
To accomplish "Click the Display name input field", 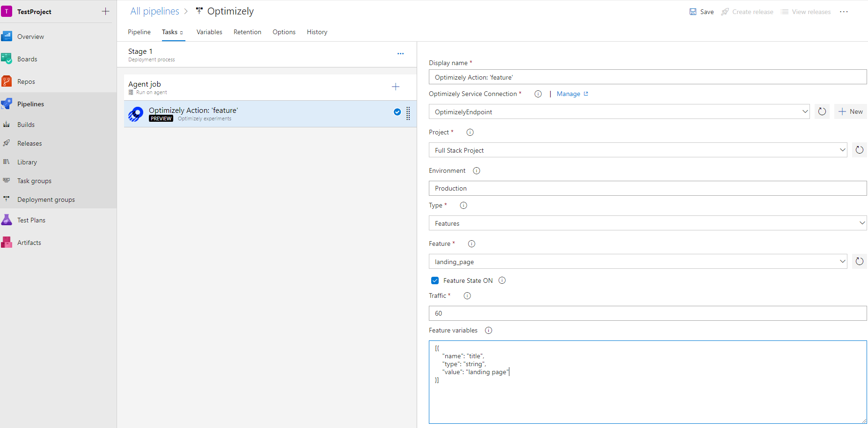I will click(x=647, y=77).
